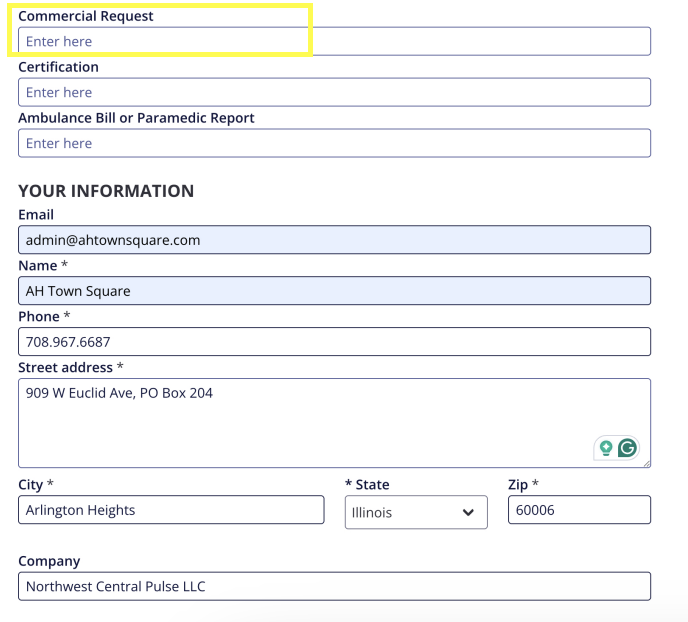Click the Email field with admin@ahtownsquare.com

(x=334, y=240)
